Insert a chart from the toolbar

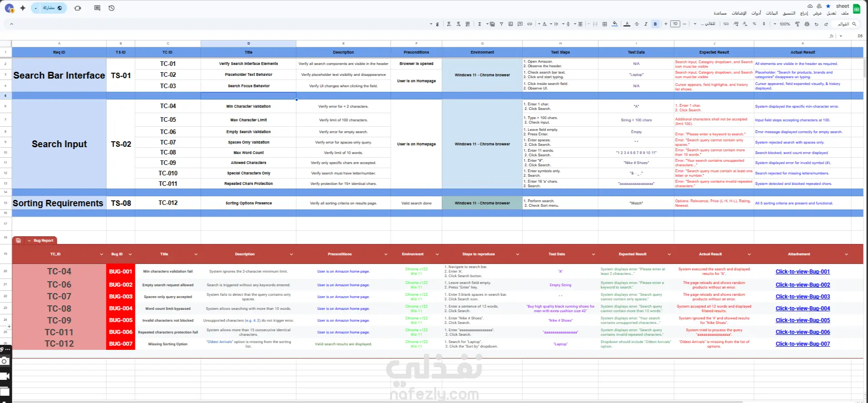(511, 24)
